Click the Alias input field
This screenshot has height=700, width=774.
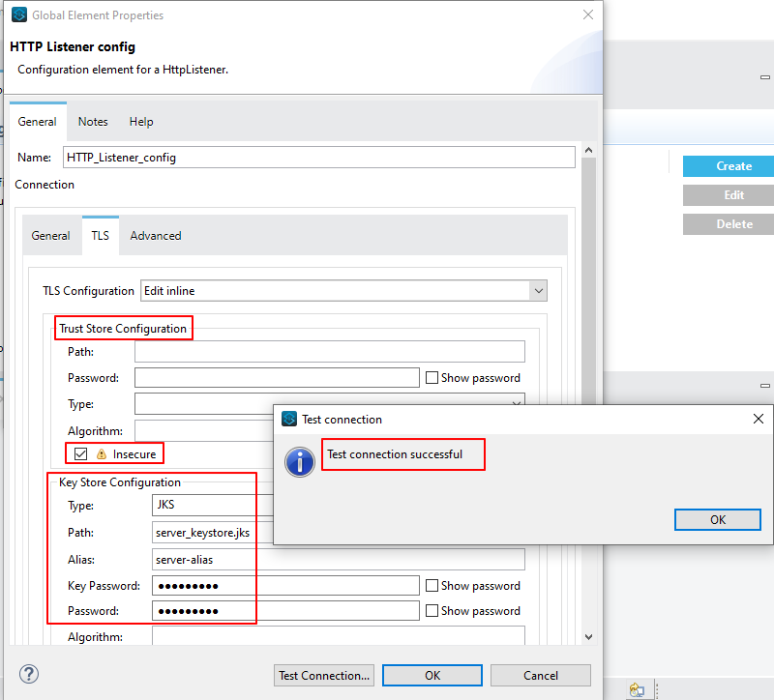[338, 560]
